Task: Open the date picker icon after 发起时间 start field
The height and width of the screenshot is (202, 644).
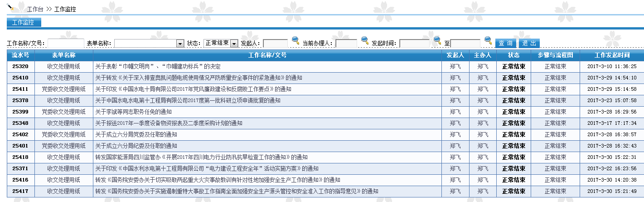Action: pyautogui.click(x=437, y=41)
